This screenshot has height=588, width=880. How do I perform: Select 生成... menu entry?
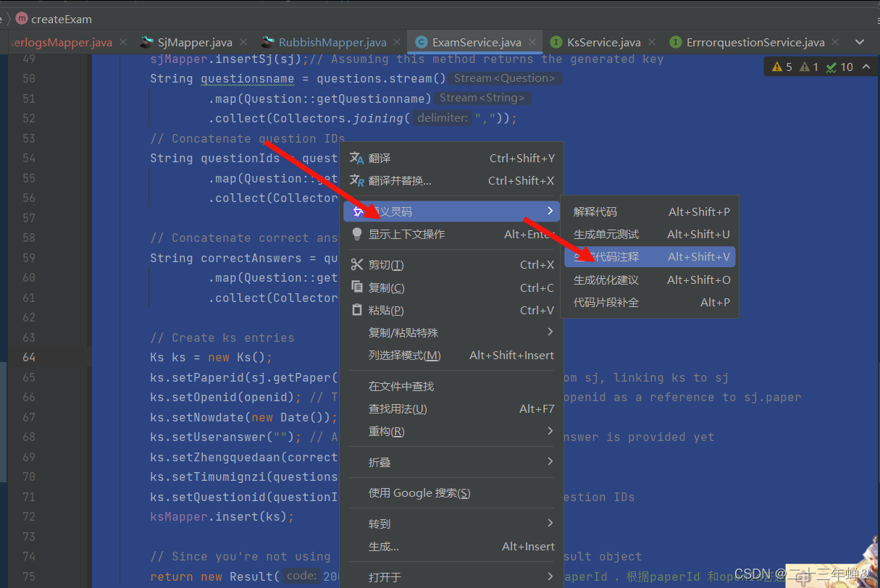coord(452,546)
